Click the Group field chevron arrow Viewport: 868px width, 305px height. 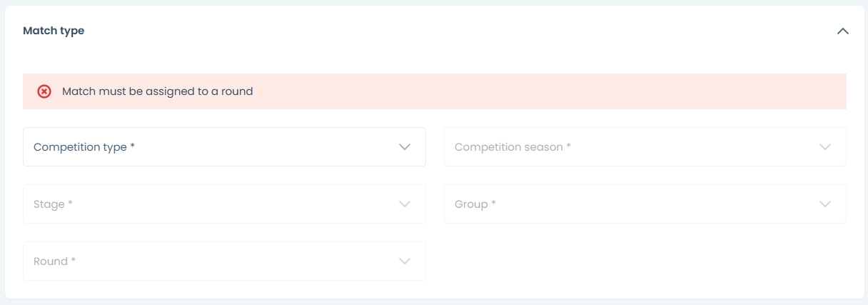pyautogui.click(x=825, y=204)
